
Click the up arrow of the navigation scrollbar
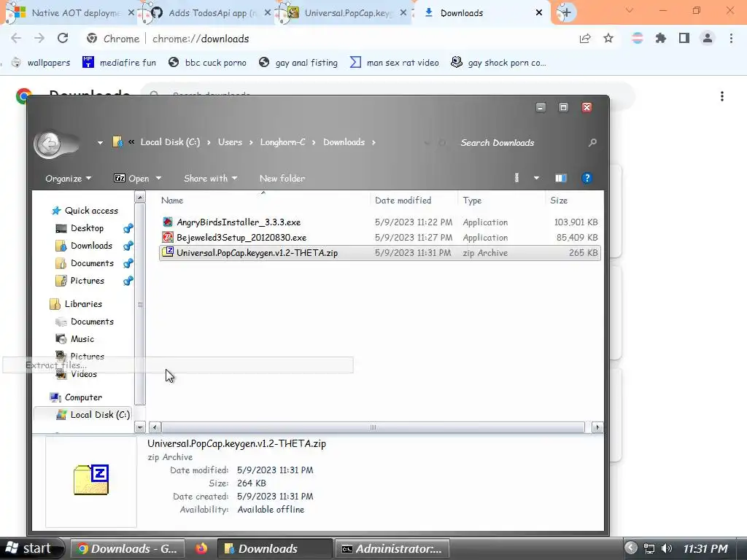pyautogui.click(x=140, y=197)
